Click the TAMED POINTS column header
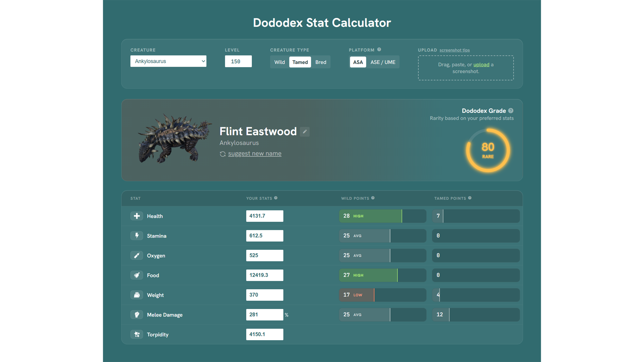Viewport: 644px width, 362px height. [x=450, y=198]
